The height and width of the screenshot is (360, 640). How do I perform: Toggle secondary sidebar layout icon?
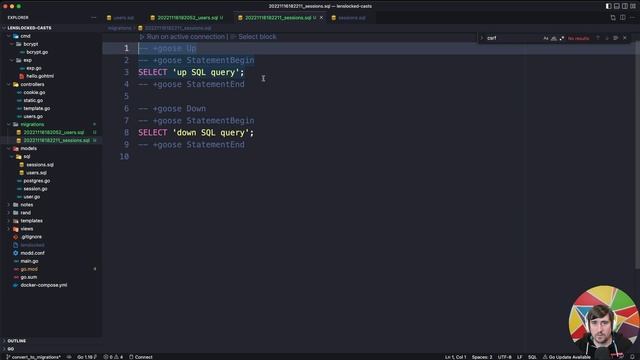click(x=624, y=6)
